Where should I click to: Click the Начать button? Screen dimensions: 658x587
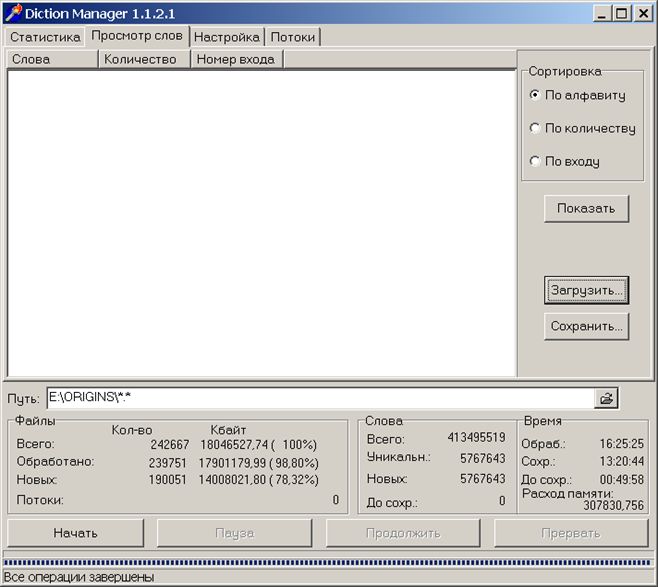click(x=76, y=533)
